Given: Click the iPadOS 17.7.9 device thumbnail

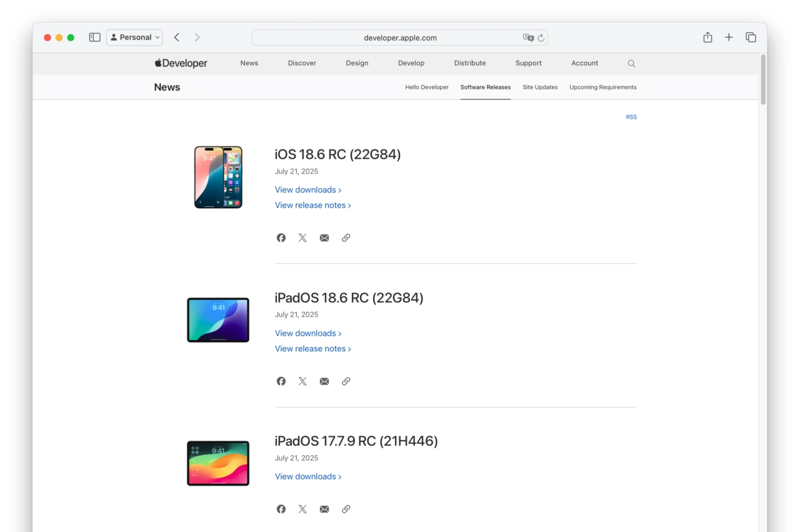Looking at the screenshot, I should coord(217,463).
